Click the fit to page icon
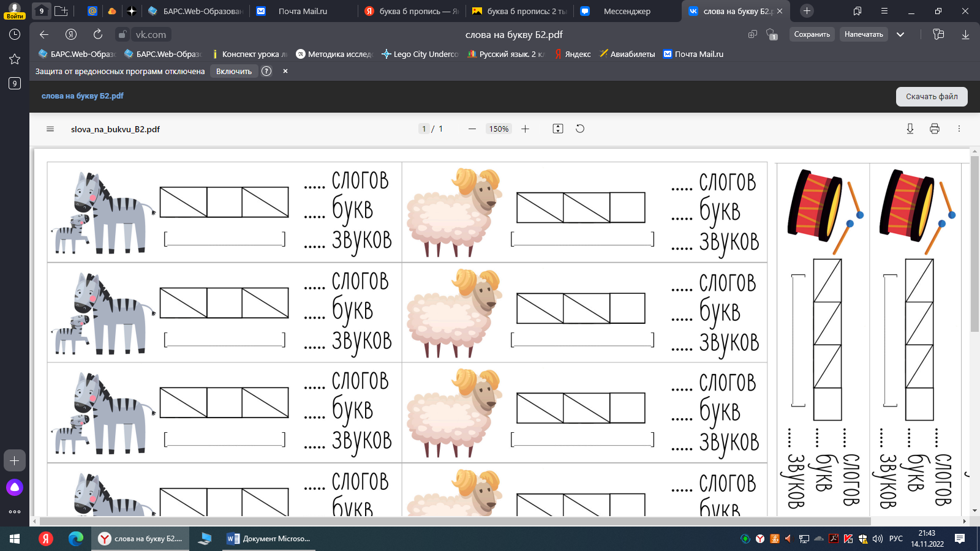This screenshot has height=551, width=980. (x=557, y=129)
